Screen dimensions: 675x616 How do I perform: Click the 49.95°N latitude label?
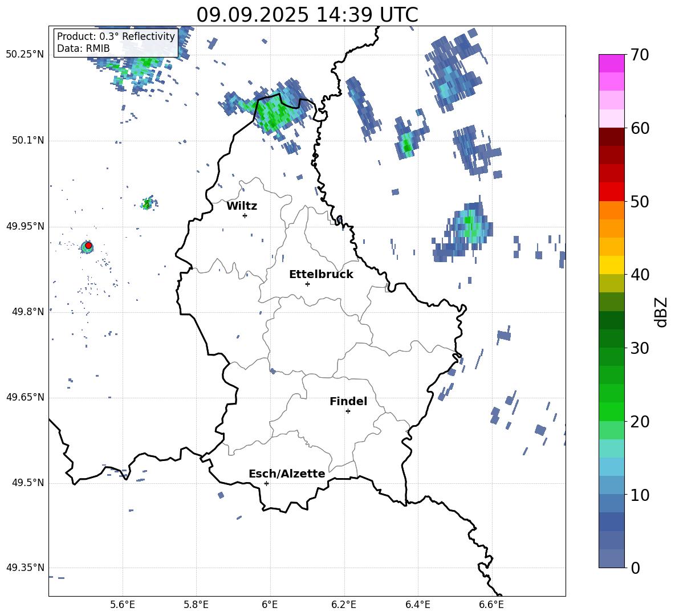click(25, 226)
